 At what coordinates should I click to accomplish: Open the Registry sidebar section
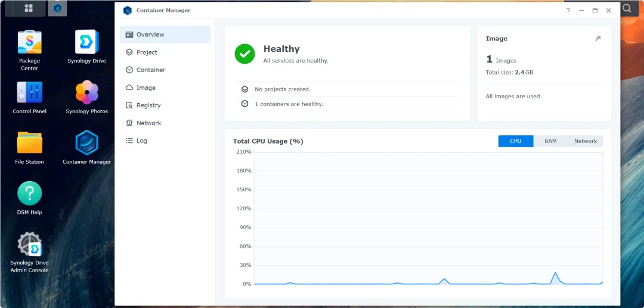[165, 105]
